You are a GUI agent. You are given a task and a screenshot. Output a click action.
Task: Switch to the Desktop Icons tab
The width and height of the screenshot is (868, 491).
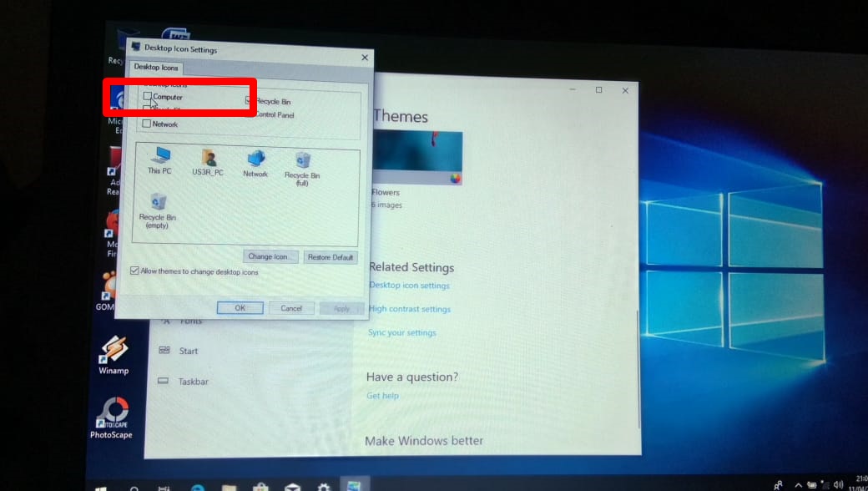(155, 68)
